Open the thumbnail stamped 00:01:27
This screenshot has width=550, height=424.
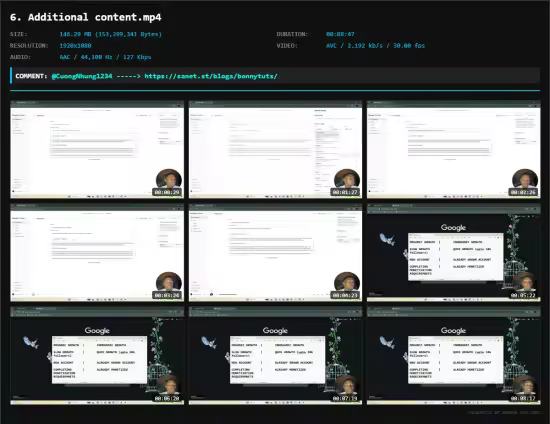click(275, 149)
